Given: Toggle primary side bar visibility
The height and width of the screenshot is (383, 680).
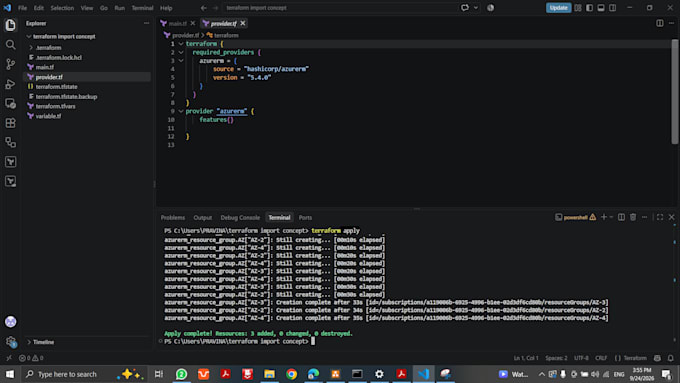Looking at the screenshot, I should pos(589,8).
